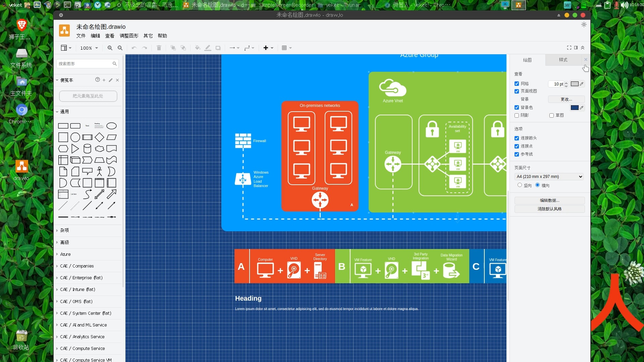Select the triangle shape in General palette
The height and width of the screenshot is (362, 644).
tap(75, 148)
